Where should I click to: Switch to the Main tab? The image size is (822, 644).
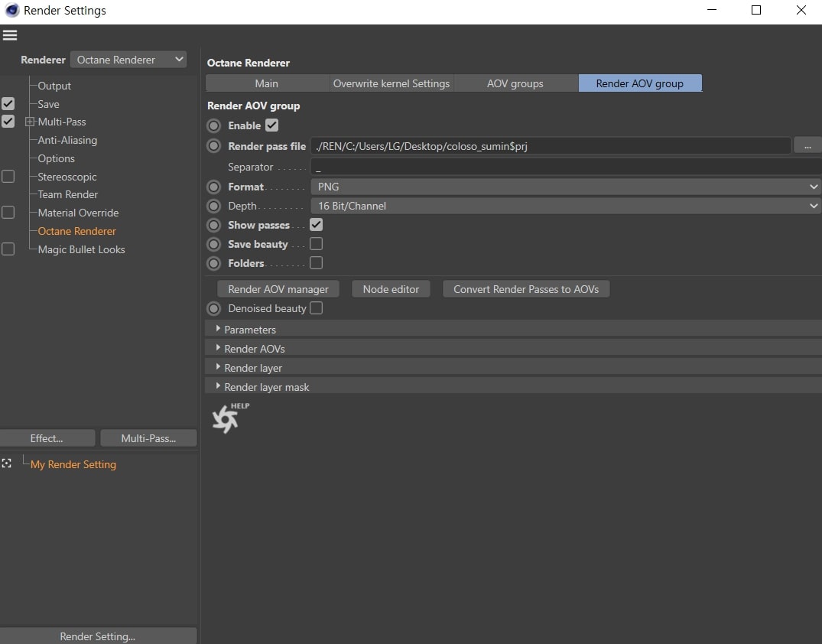coord(267,83)
